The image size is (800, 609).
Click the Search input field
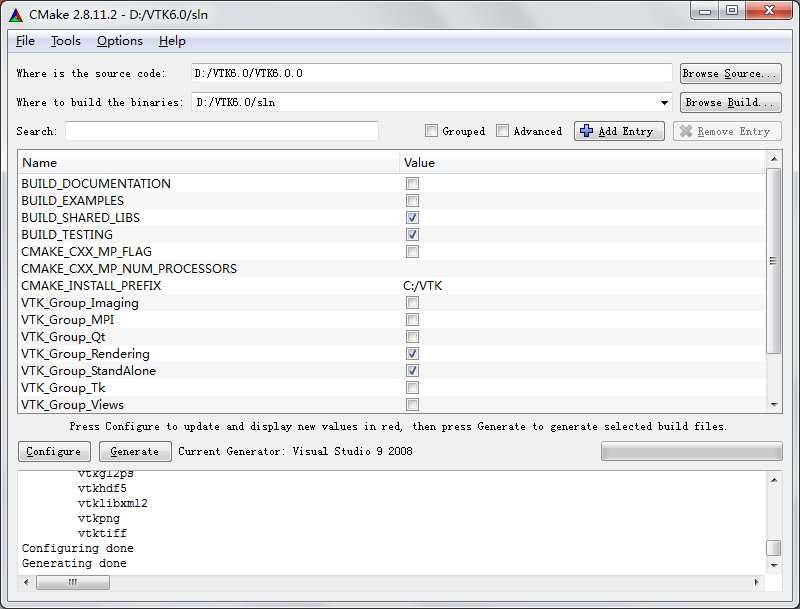[222, 131]
